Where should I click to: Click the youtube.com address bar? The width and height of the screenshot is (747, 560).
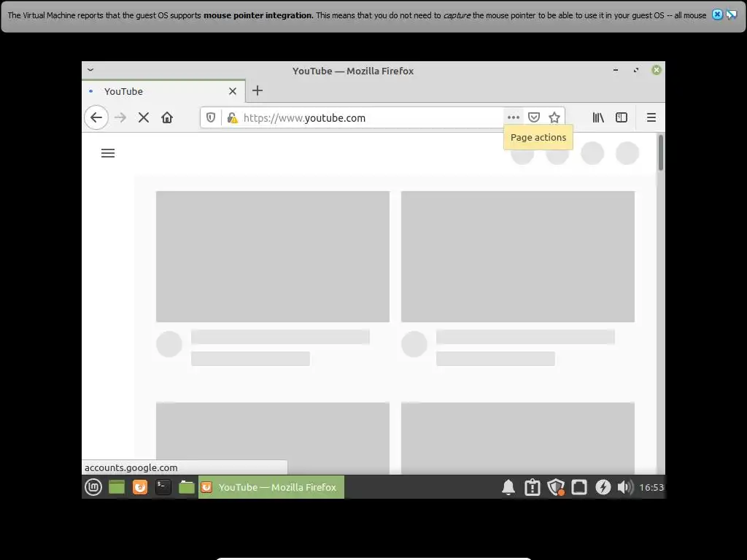pyautogui.click(x=371, y=117)
